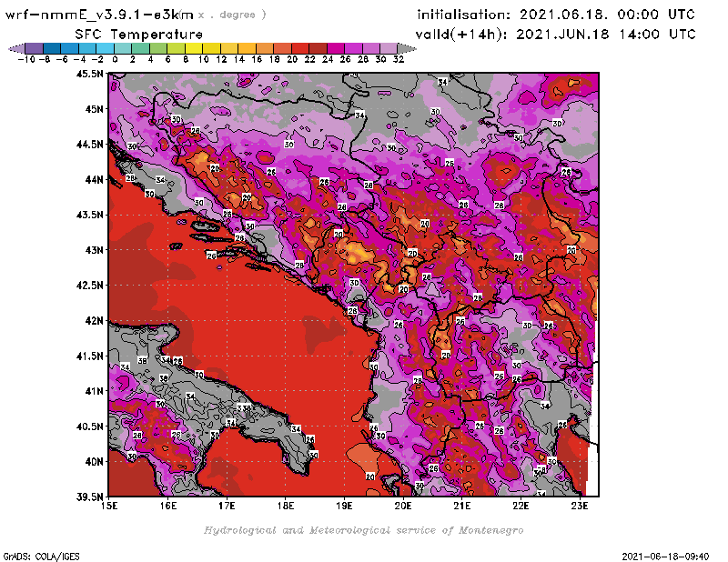Viewport: 728px width, 562px height.
Task: Click the '45.5N' latitude axis label
Action: coord(89,74)
